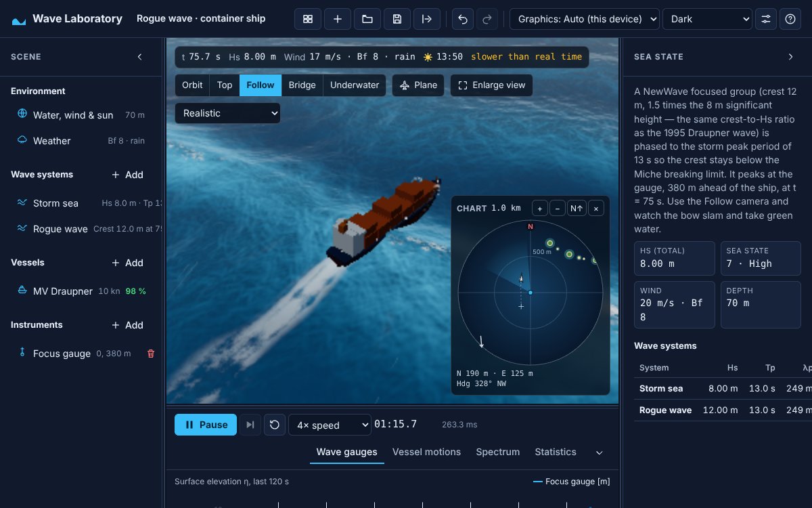Viewport: 812px width, 508px height.
Task: Click the 01:15.7 elapsed time readout
Action: 396,425
